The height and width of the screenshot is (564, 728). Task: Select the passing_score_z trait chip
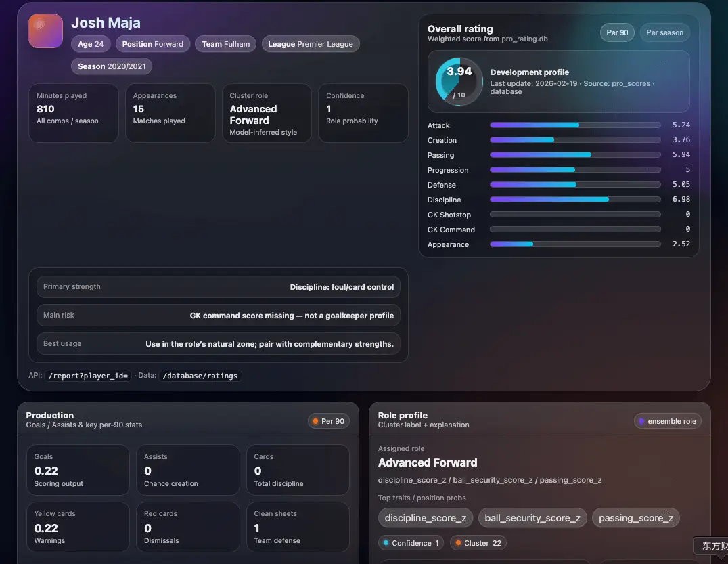[x=635, y=517]
